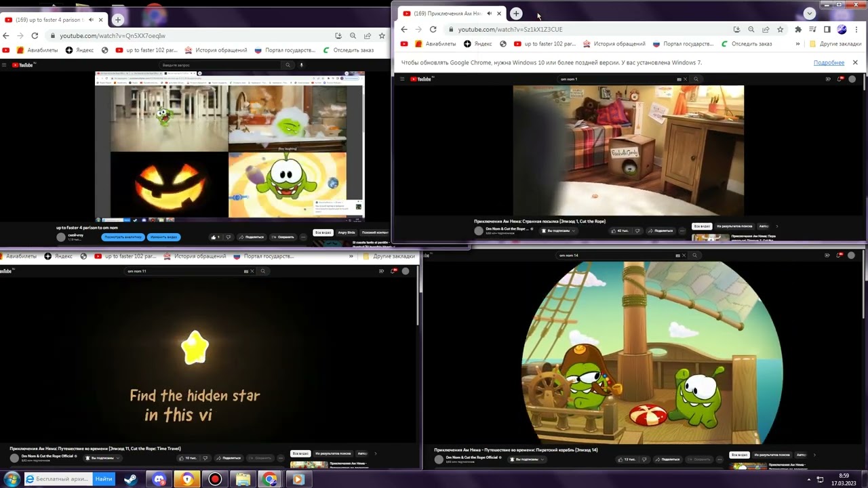
Task: Open Авиабилеты bookmark in the top-left window
Action: click(37, 50)
